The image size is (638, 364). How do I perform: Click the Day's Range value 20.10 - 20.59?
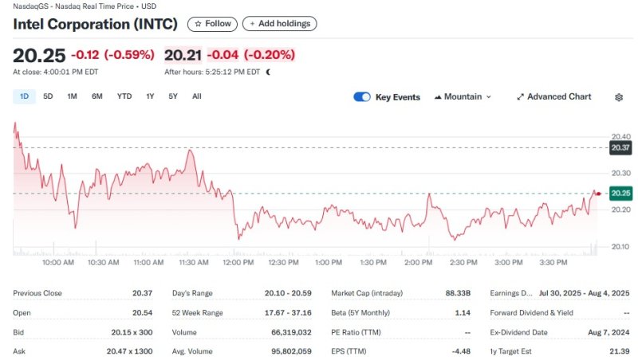point(288,293)
